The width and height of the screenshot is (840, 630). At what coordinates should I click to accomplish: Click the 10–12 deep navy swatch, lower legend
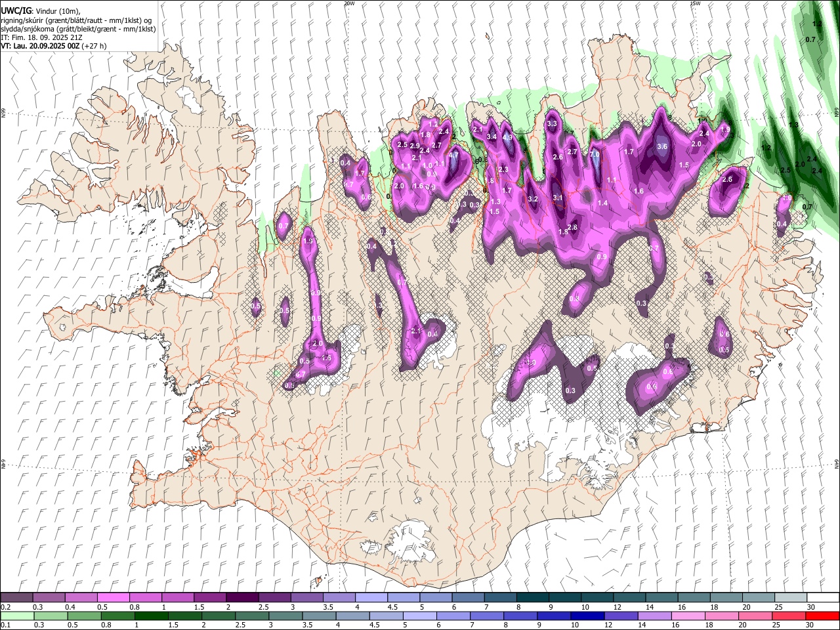pyautogui.click(x=587, y=616)
